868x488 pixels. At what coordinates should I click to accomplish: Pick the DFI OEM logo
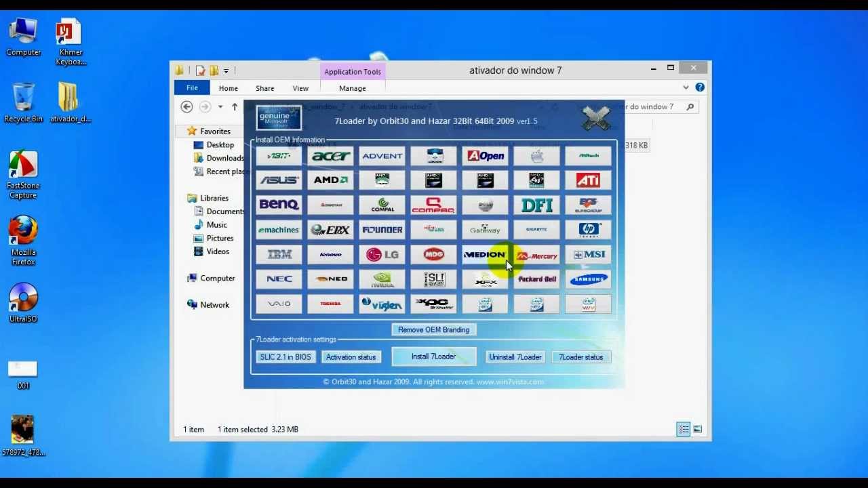[537, 205]
